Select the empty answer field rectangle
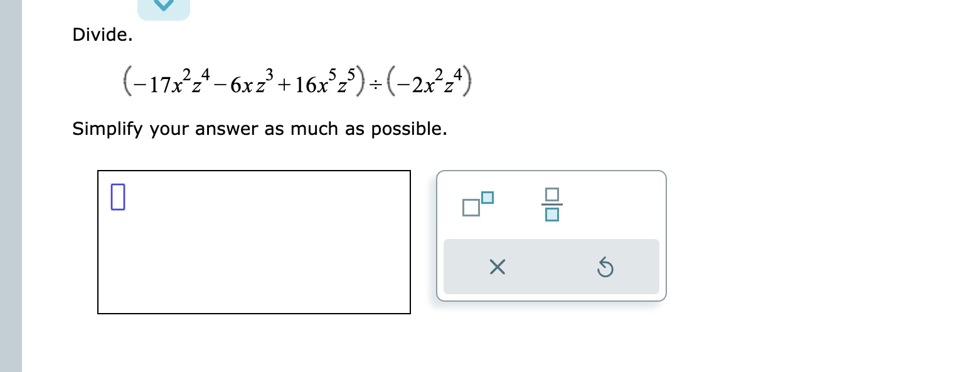980x372 pixels. coord(253,242)
